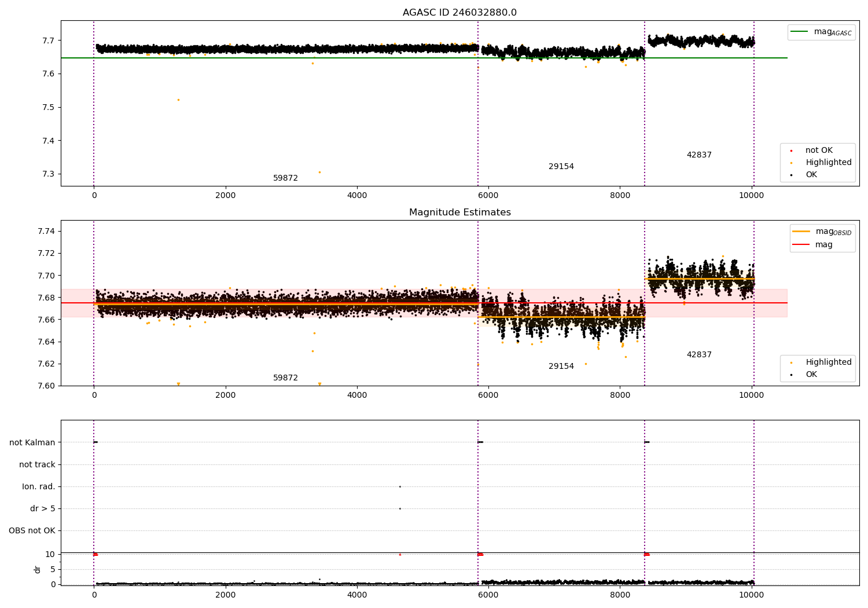This screenshot has height=608, width=868.
Task: Click the 29154 label in the top plot
Action: pyautogui.click(x=561, y=167)
